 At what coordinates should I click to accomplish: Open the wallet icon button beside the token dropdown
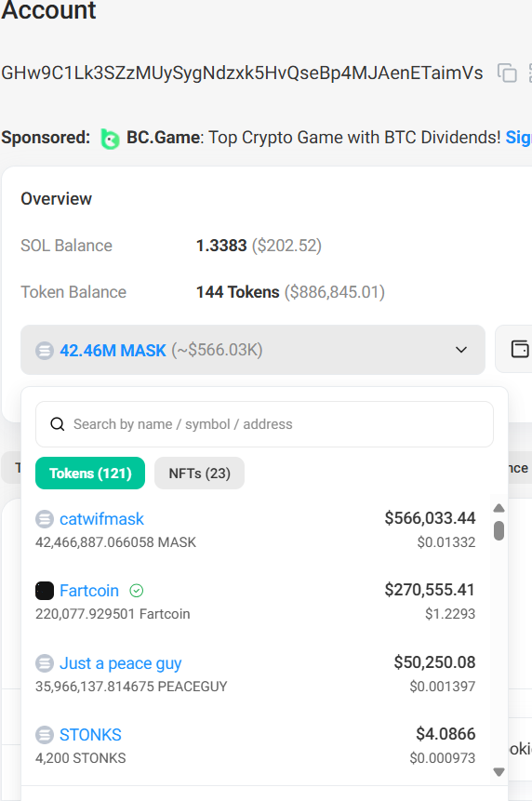pyautogui.click(x=519, y=350)
